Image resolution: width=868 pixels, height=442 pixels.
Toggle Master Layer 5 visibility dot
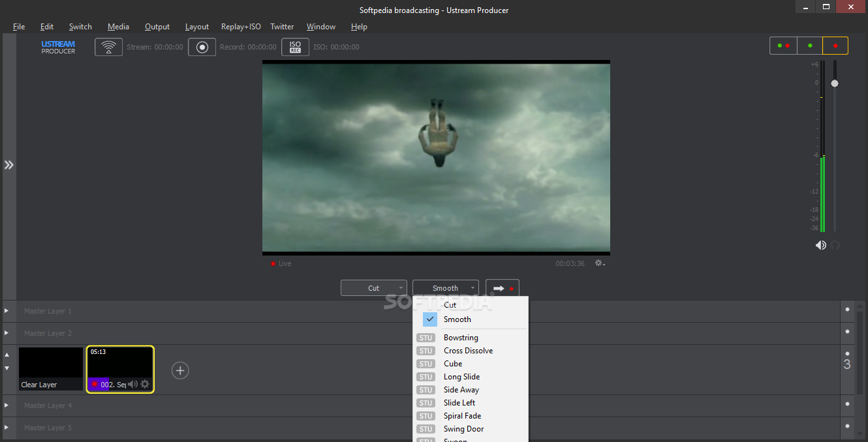coord(847,426)
